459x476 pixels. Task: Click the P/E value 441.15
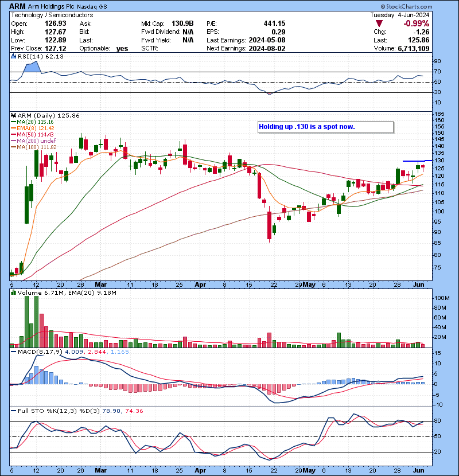pos(275,24)
